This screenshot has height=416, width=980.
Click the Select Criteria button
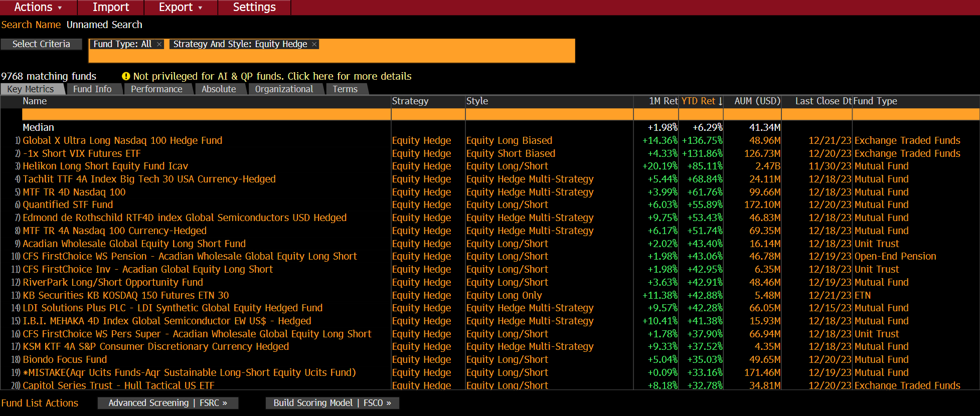[x=41, y=44]
